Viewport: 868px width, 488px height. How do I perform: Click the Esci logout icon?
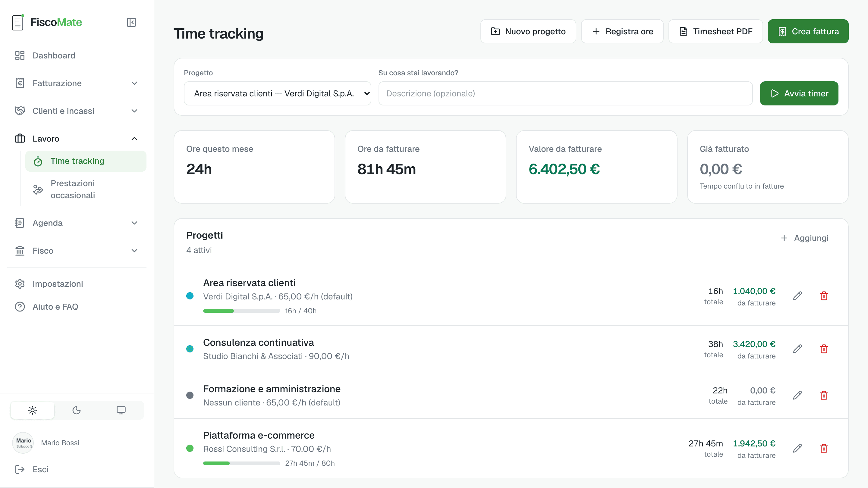(20, 469)
